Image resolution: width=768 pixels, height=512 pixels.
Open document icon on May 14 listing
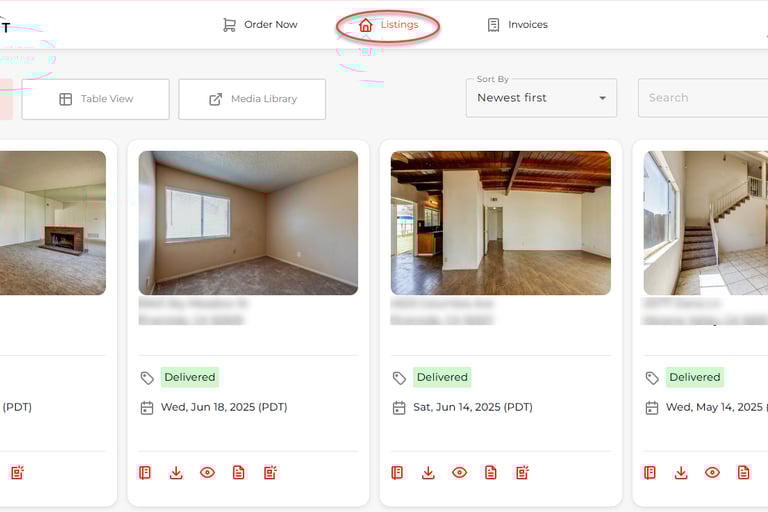tap(744, 472)
